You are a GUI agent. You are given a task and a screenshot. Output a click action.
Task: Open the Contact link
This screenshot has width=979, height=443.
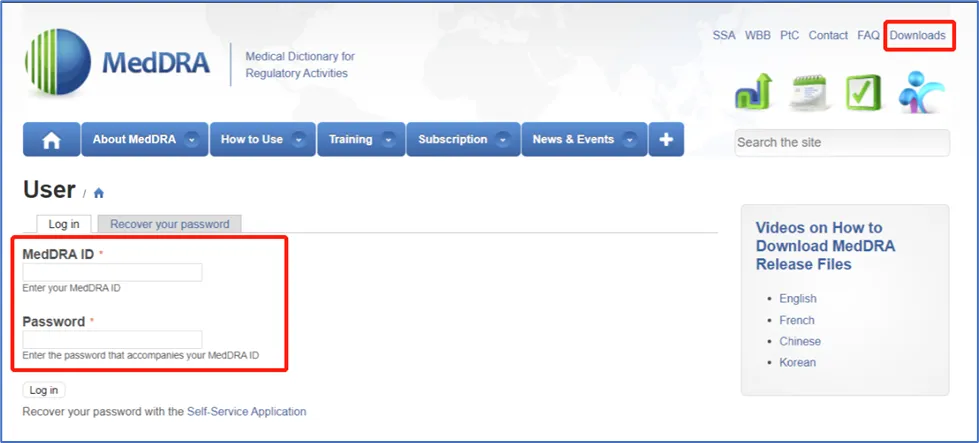coord(829,36)
